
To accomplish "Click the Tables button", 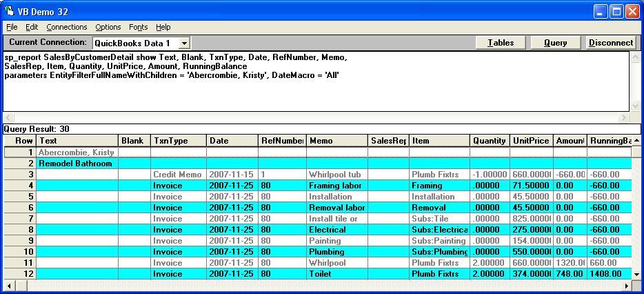I will [501, 43].
